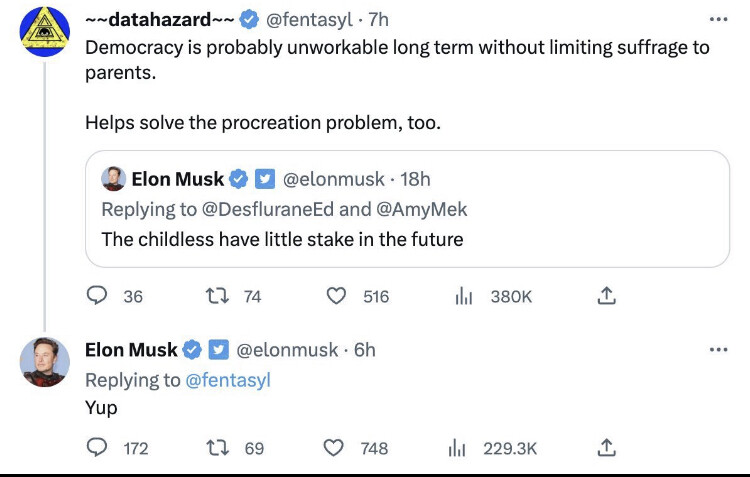Click the @fentasyl mention link in reply
This screenshot has height=477, width=750.
click(228, 380)
